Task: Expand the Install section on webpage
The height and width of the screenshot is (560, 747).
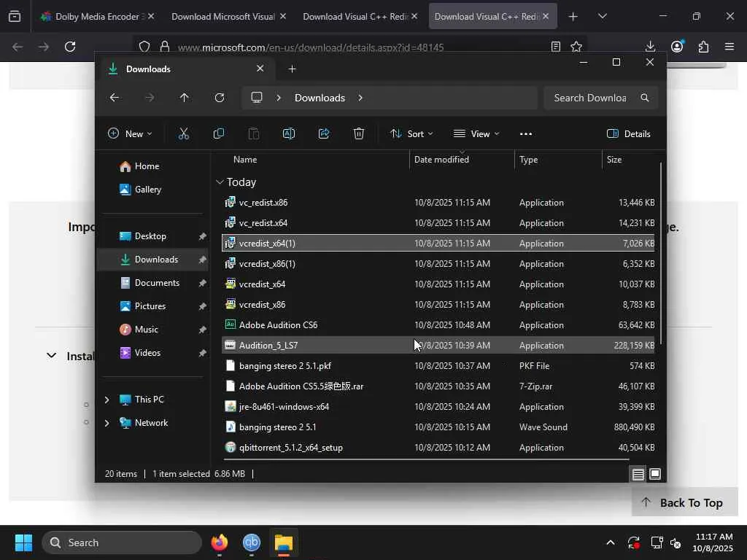Action: pos(51,356)
